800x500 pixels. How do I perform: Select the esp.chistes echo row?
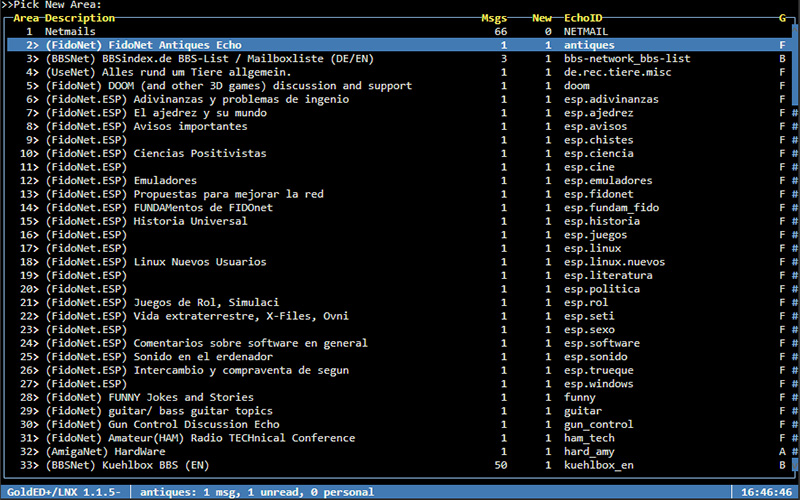399,140
